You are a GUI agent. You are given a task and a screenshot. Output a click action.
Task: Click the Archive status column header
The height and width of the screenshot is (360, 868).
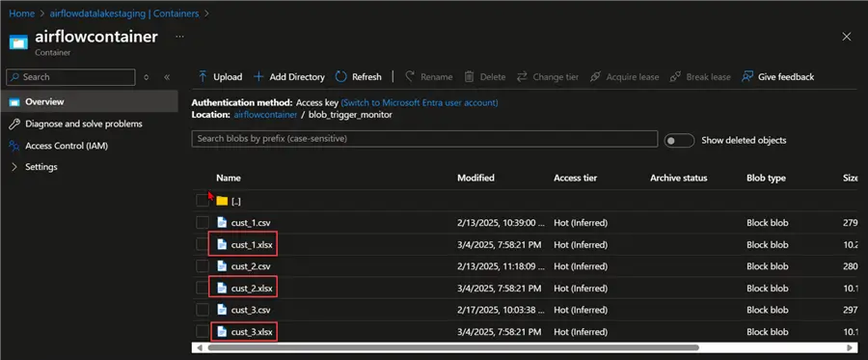pos(679,178)
